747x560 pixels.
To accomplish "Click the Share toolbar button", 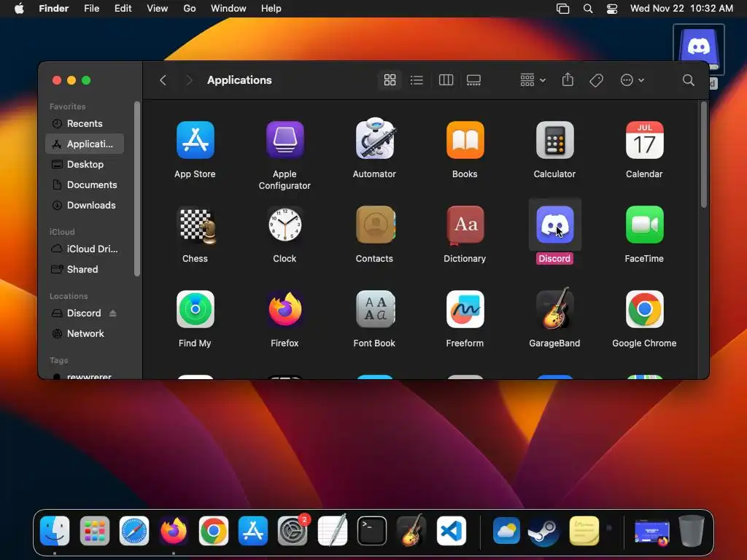I will click(x=568, y=79).
